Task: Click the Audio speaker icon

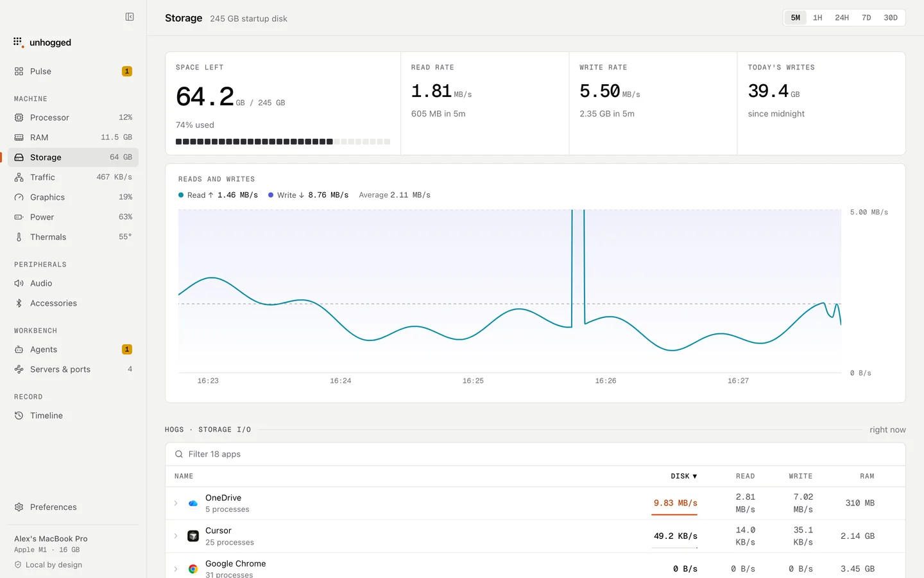Action: 19,283
